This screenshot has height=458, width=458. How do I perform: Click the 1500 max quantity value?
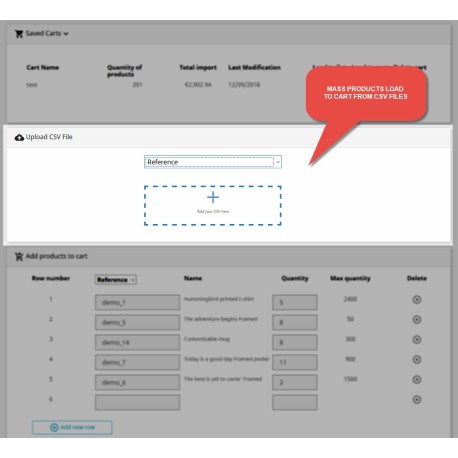(350, 379)
